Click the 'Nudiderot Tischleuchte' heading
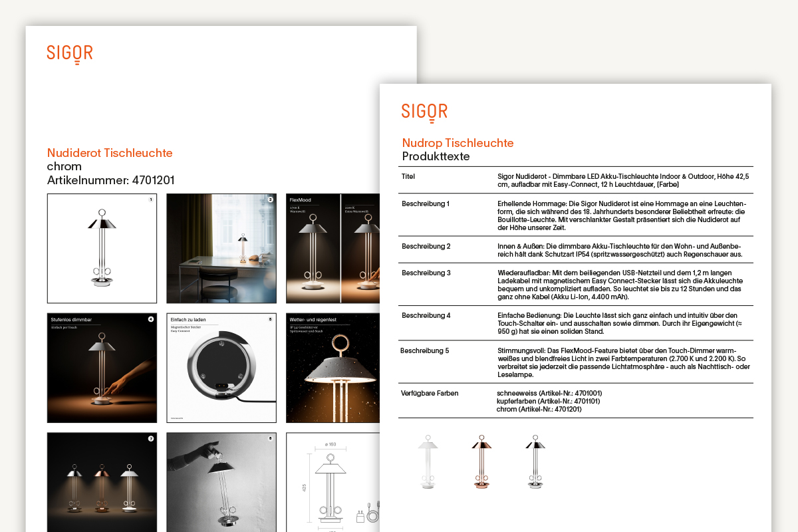Image resolution: width=798 pixels, height=532 pixels. (110, 153)
